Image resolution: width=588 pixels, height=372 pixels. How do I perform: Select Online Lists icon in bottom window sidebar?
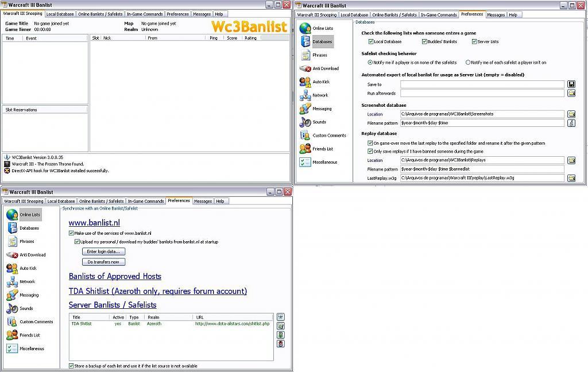click(12, 215)
